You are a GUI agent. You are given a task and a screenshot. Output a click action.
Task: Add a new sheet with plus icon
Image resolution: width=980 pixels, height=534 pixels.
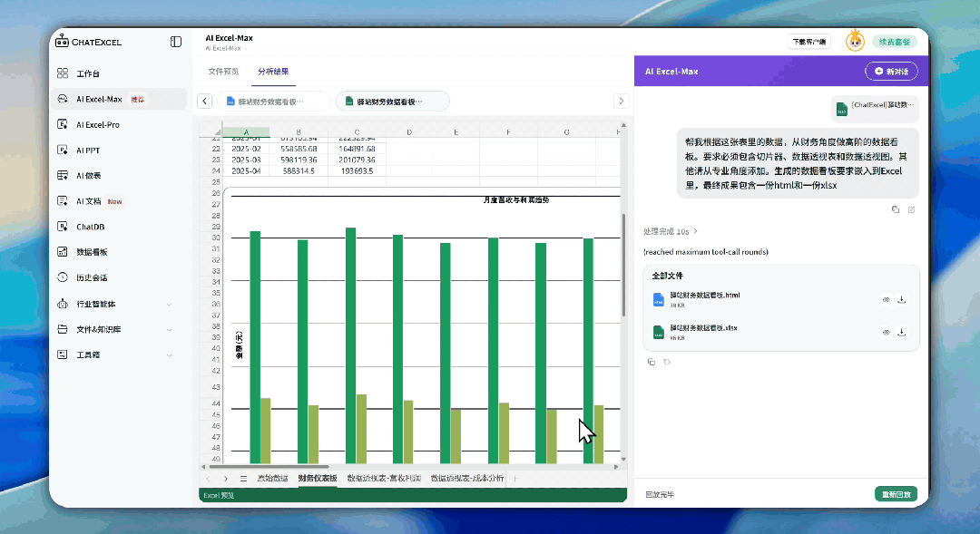(515, 479)
